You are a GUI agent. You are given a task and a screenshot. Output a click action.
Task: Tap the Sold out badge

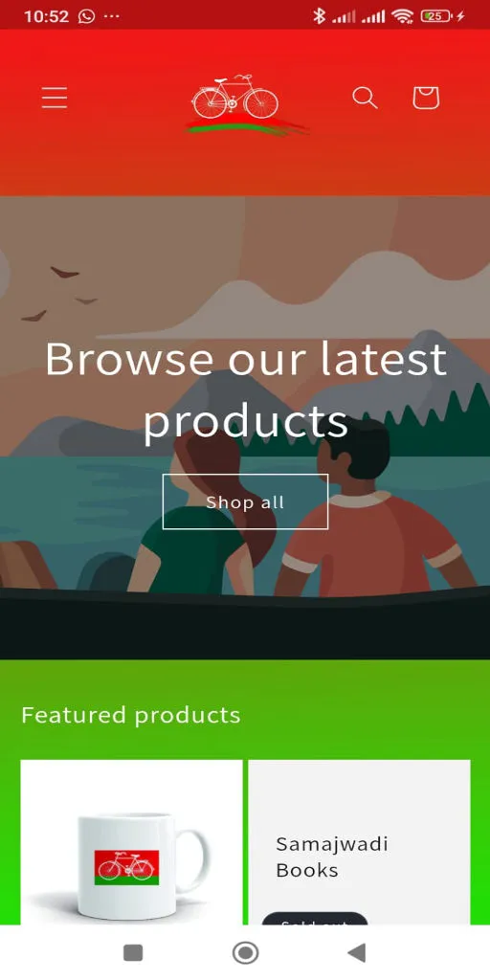coord(314,919)
